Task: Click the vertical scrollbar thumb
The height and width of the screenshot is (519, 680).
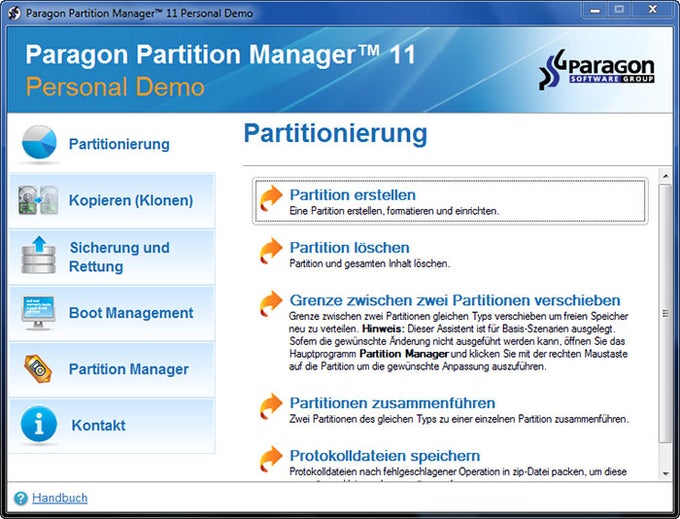Action: (x=665, y=313)
